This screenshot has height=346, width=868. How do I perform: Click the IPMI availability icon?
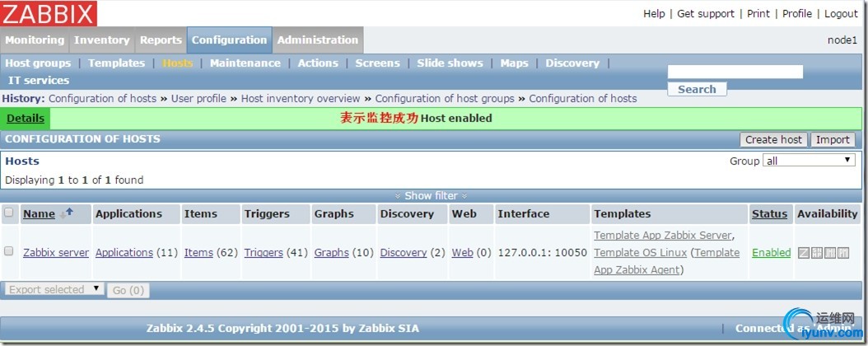point(843,253)
